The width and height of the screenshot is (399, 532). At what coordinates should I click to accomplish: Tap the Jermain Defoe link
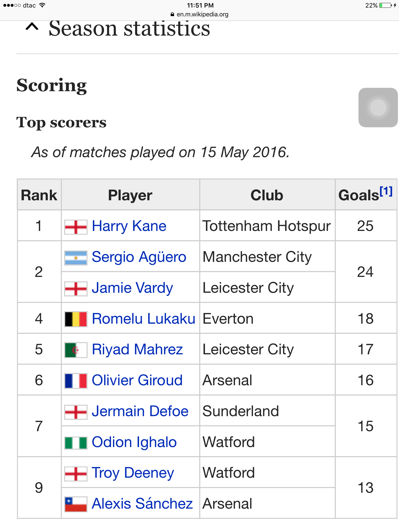140,411
